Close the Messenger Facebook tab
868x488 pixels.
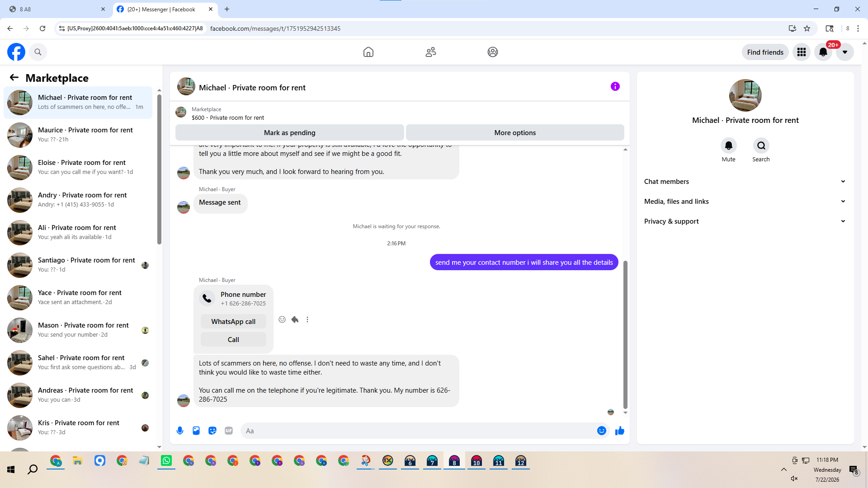[211, 9]
